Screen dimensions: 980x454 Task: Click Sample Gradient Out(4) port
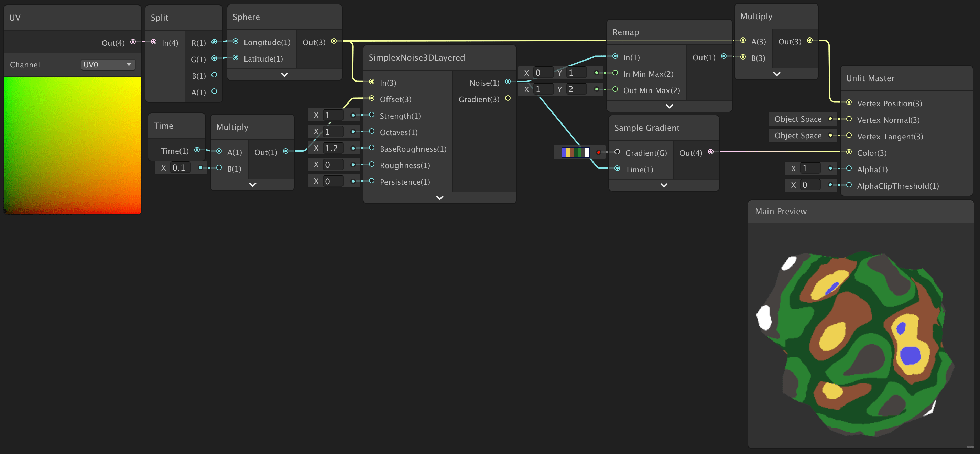pos(710,152)
